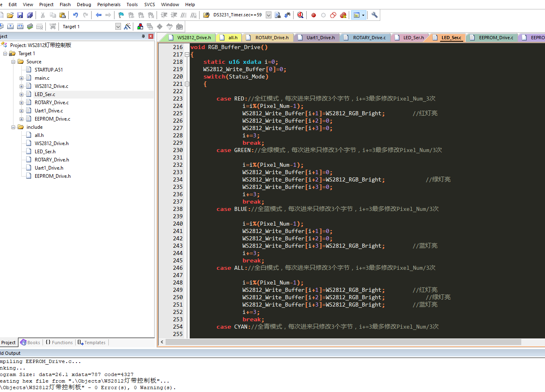Open Configuration with the wrench icon
Screen dimensions: 545x392
[374, 15]
